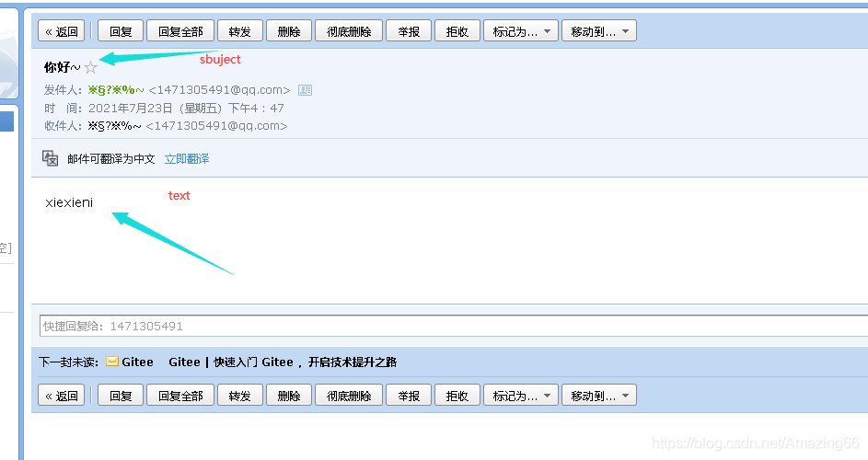This screenshot has height=460, width=868.
Task: Click bottom 拒收 button
Action: point(457,396)
